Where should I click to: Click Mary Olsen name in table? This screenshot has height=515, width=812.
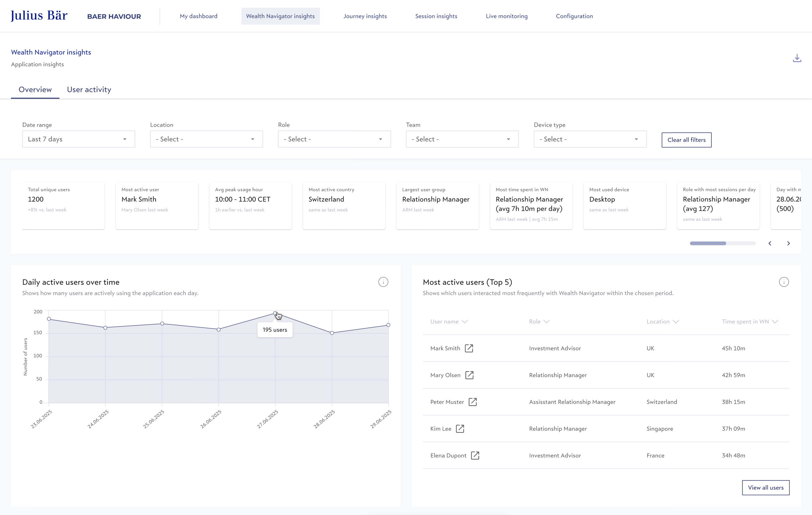click(445, 375)
